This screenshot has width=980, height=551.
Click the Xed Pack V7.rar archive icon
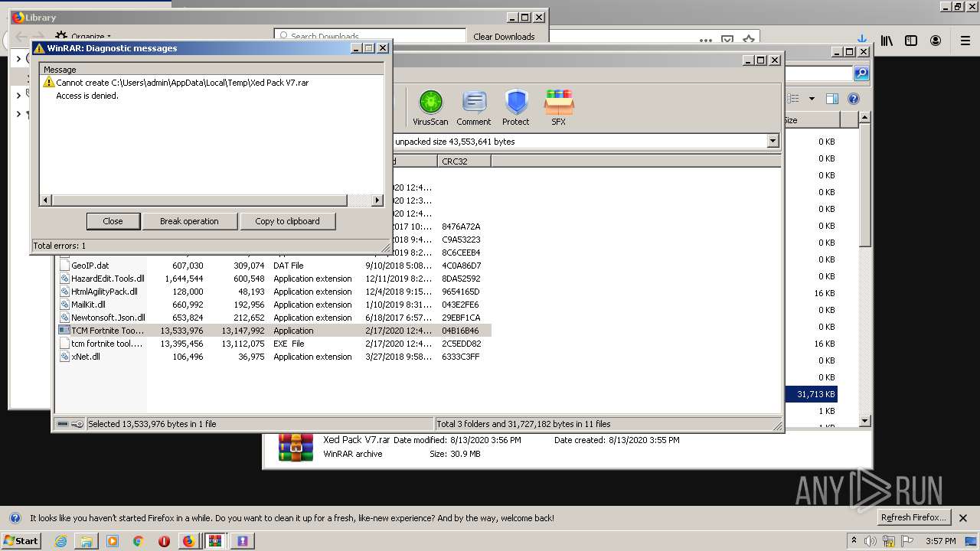pyautogui.click(x=296, y=447)
